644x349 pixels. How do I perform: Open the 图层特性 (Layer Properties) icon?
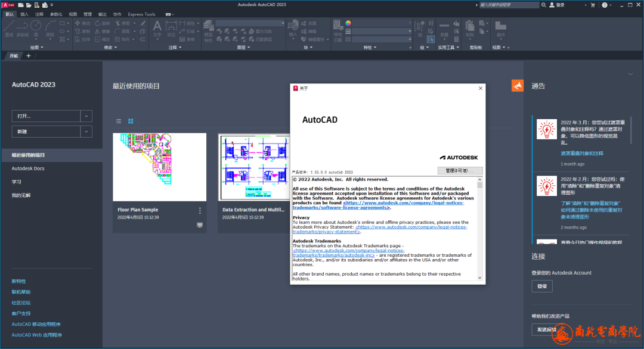point(208,26)
